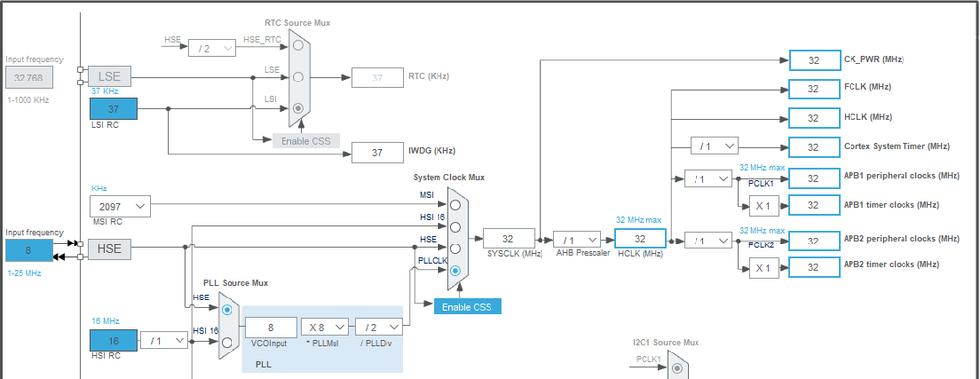The image size is (980, 379).
Task: Click the CK_PWR (MHz) output box
Action: [x=814, y=60]
